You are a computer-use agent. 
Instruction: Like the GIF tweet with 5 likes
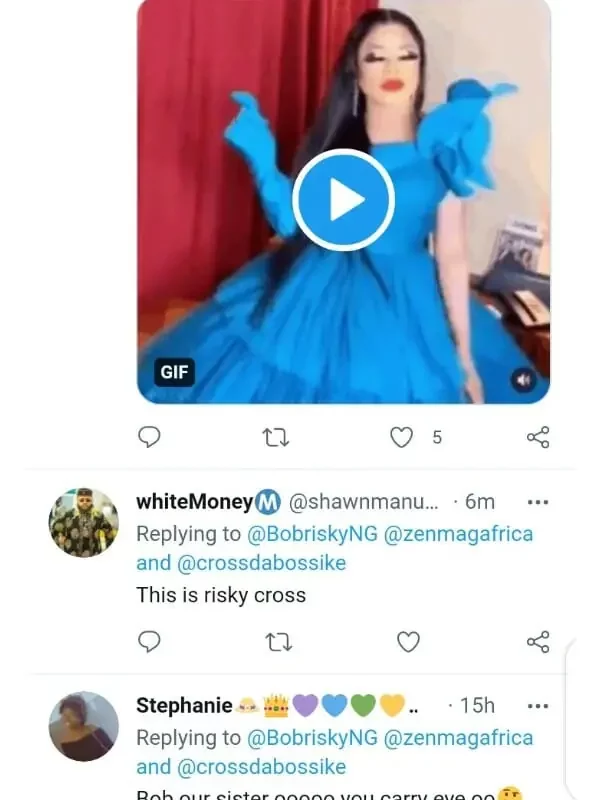(402, 437)
